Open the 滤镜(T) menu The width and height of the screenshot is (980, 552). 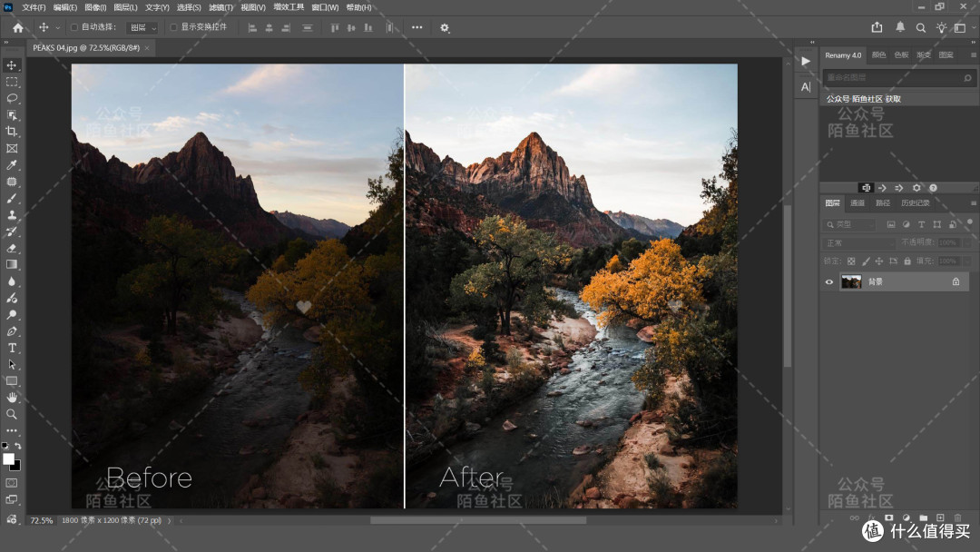coord(220,7)
